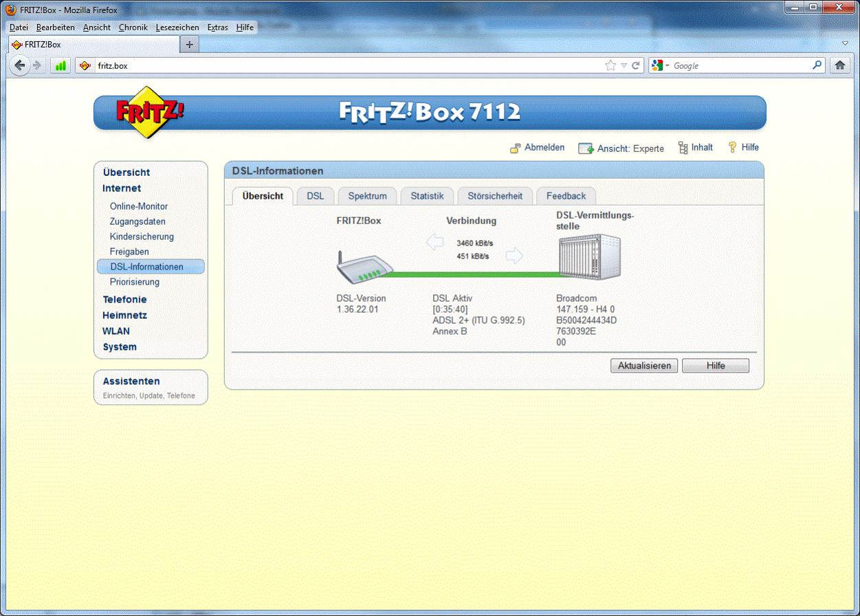
Task: Open a new tab with the plus button
Action: [x=190, y=44]
